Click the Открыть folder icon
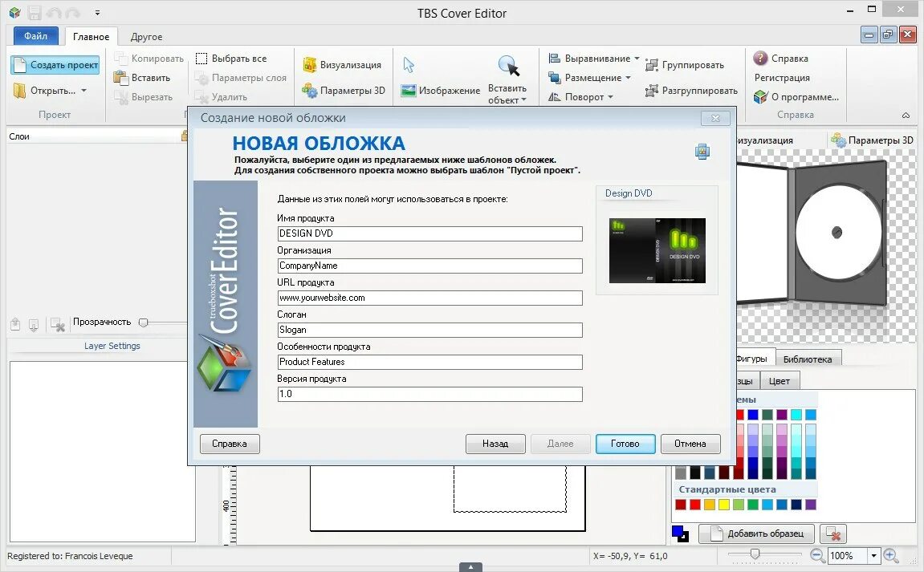924x572 pixels. pyautogui.click(x=19, y=91)
